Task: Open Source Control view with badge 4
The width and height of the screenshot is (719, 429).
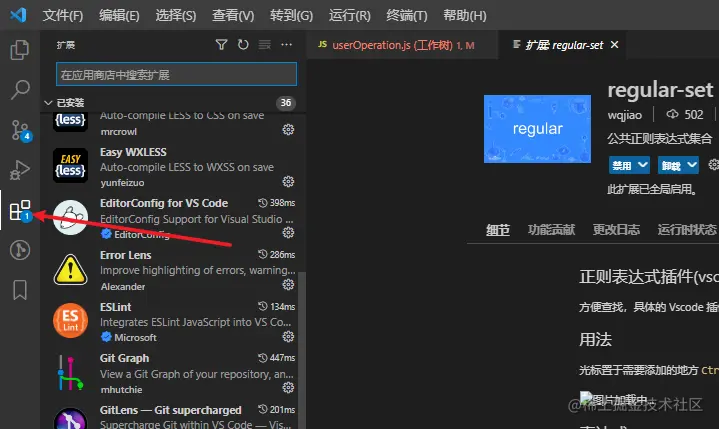Action: [x=21, y=130]
